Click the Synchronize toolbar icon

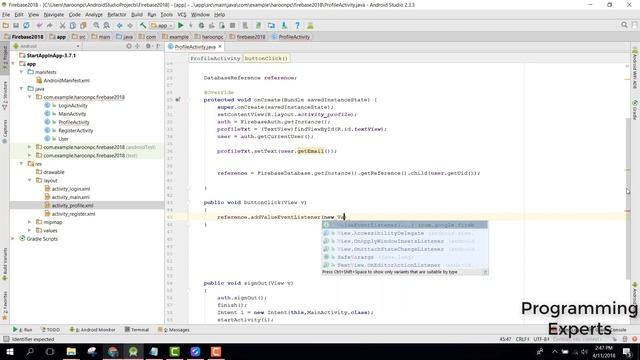(x=26, y=25)
